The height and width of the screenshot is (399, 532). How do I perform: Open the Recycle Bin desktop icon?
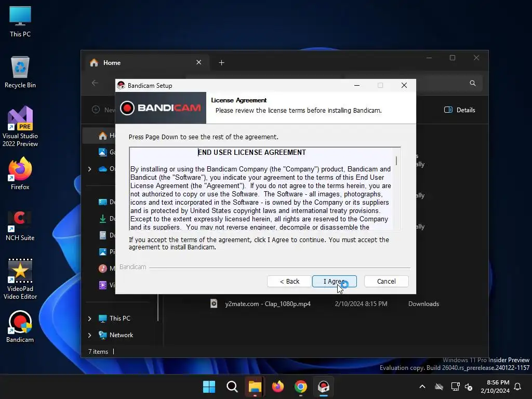[x=20, y=72]
